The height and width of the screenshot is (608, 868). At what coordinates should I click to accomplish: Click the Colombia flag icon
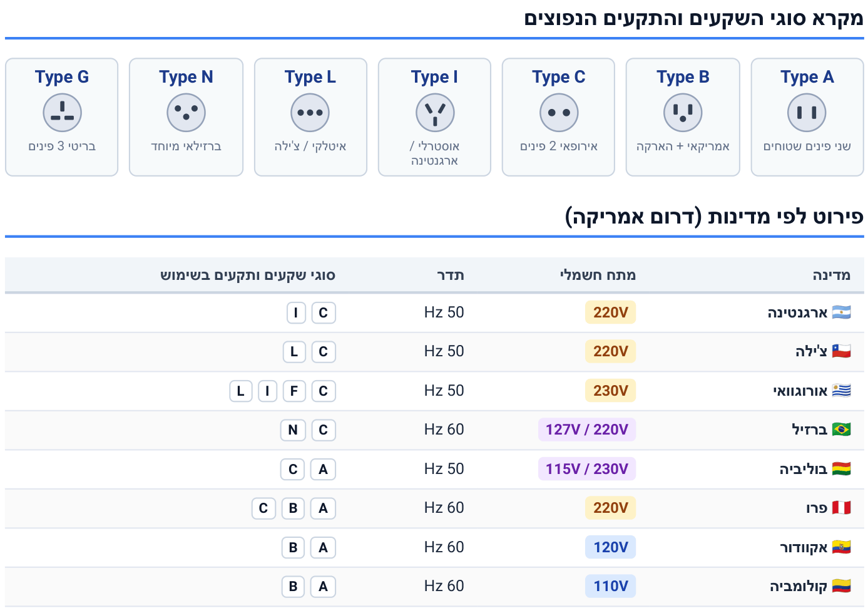841,586
